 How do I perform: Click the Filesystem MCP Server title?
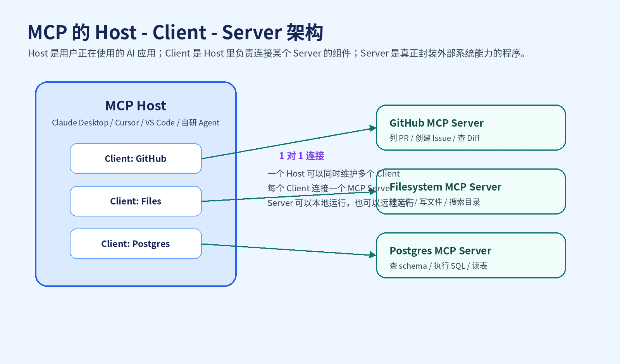click(445, 187)
